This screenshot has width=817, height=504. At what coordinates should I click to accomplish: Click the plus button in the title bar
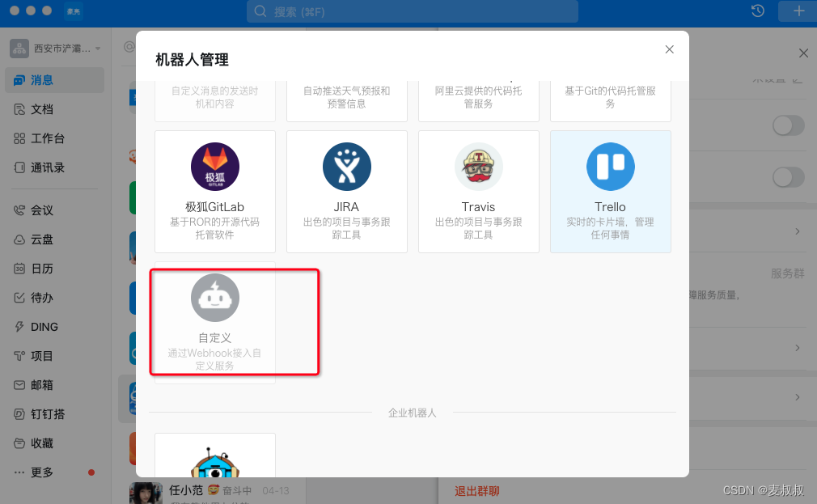798,11
